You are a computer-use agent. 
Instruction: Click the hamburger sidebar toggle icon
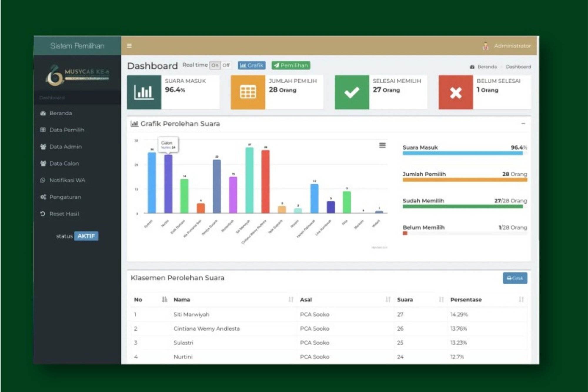coord(129,46)
